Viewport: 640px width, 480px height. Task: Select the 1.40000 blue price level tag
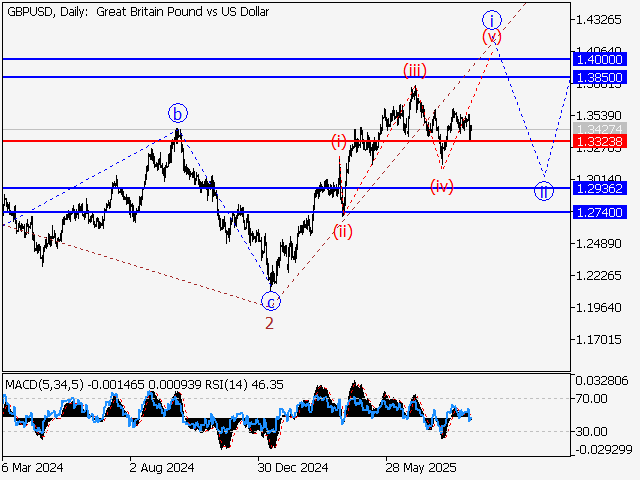click(x=600, y=60)
